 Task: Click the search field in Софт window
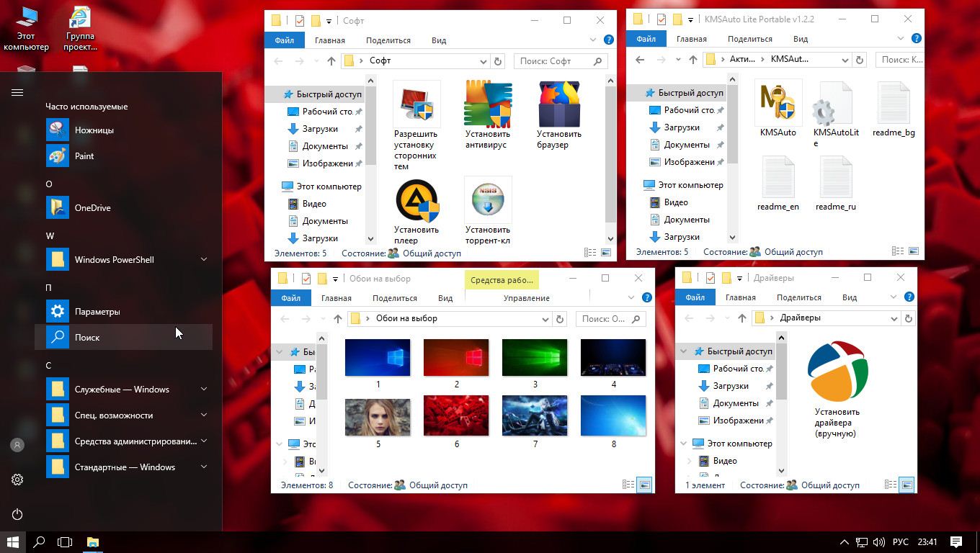560,61
